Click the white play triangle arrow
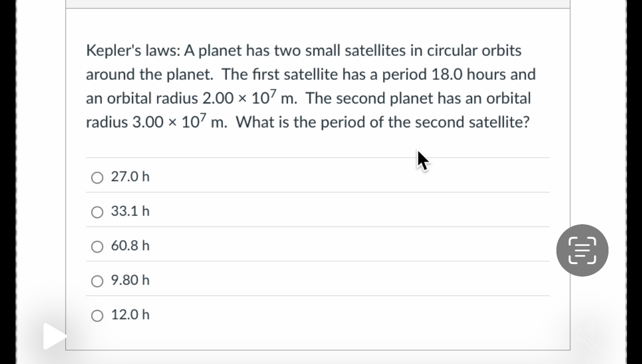The width and height of the screenshot is (642, 364). tap(53, 336)
